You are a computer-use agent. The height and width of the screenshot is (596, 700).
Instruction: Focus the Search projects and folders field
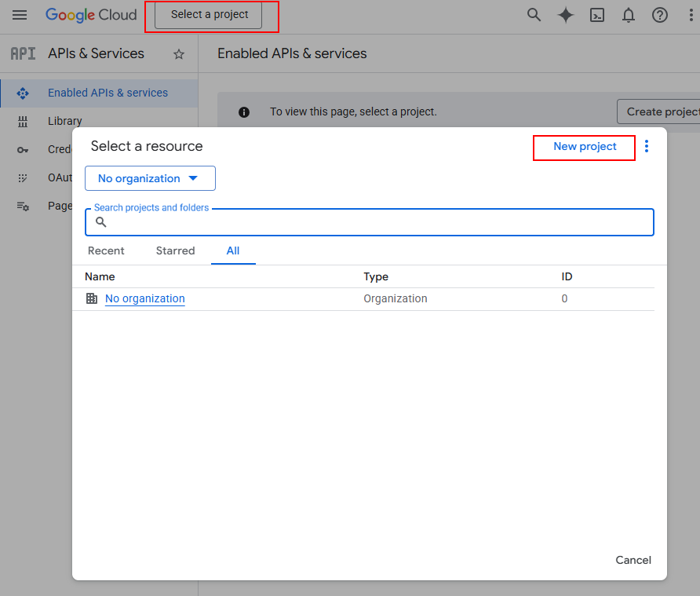point(377,222)
